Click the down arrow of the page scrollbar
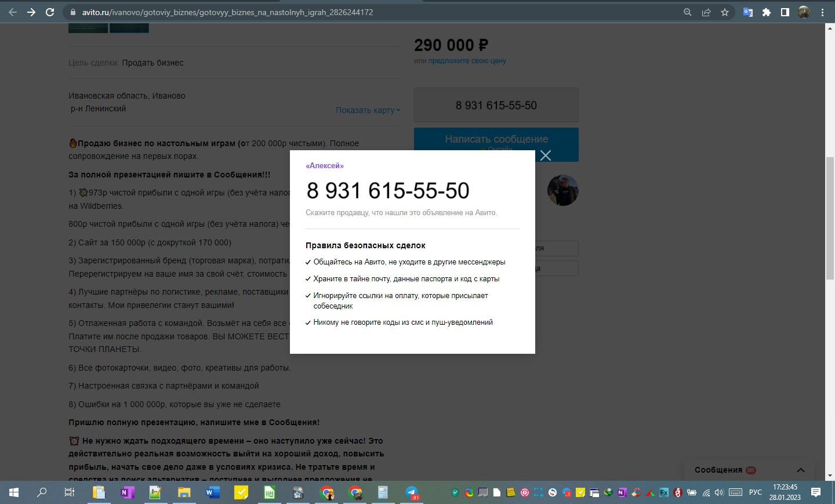This screenshot has width=835, height=504. 830,476
